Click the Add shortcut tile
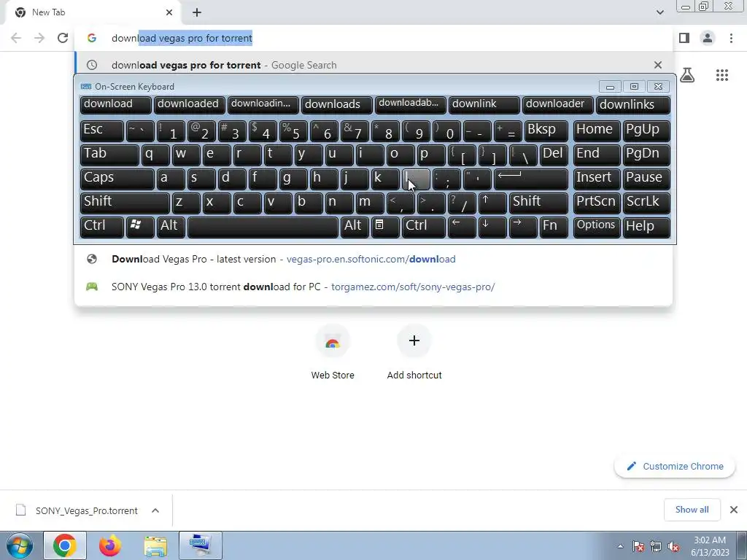This screenshot has height=560, width=747. point(414,352)
